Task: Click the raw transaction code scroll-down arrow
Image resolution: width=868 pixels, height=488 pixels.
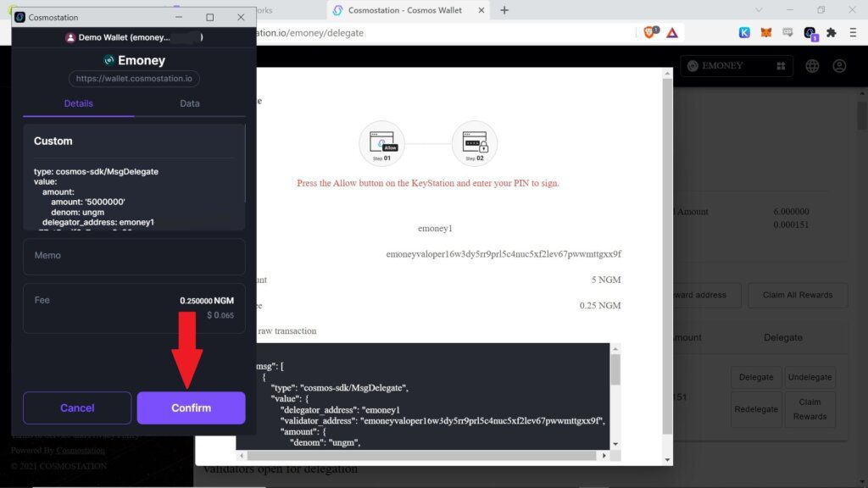Action: click(x=615, y=444)
